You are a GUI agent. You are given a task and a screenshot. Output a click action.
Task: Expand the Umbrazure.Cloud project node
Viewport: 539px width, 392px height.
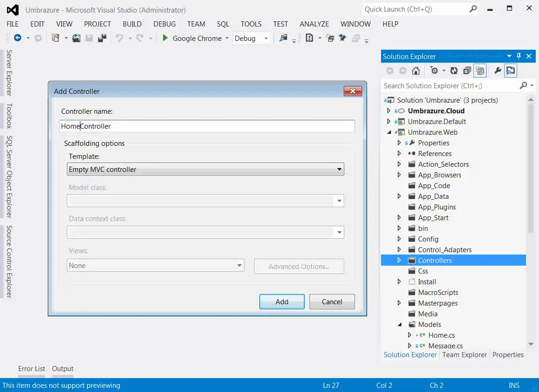(x=389, y=111)
